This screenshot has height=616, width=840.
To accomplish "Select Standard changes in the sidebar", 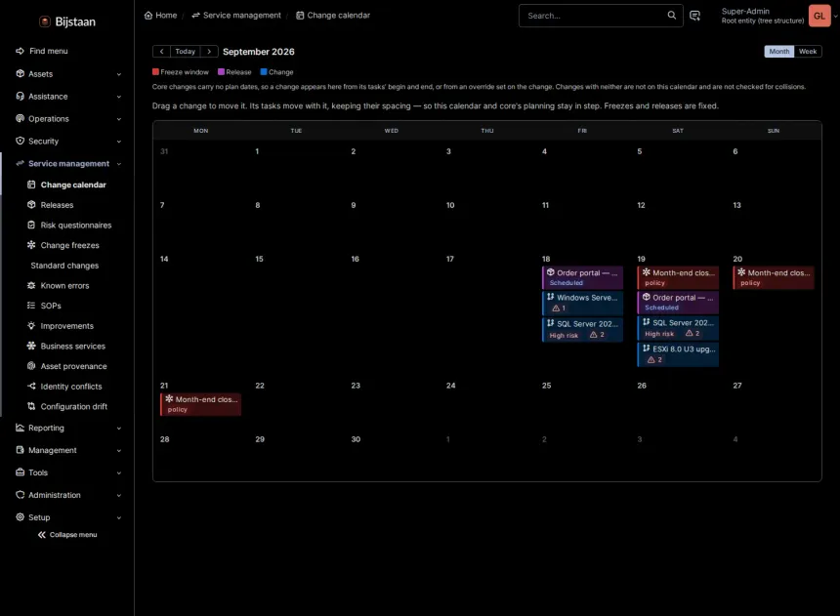I will click(x=64, y=266).
